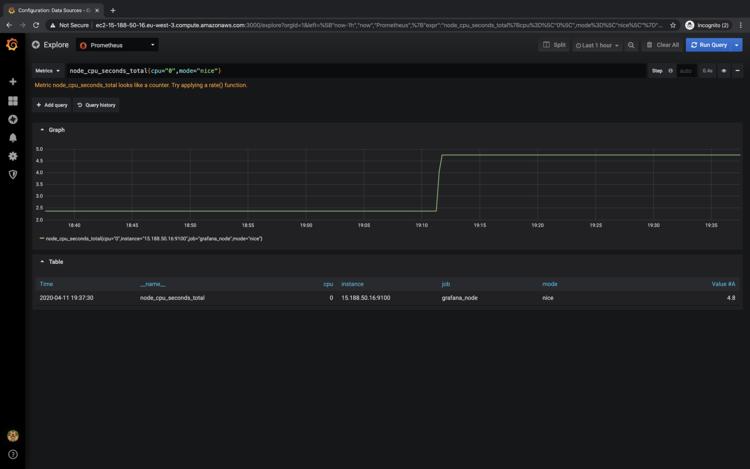Open the Dashboards grid icon in sidebar

[12, 101]
